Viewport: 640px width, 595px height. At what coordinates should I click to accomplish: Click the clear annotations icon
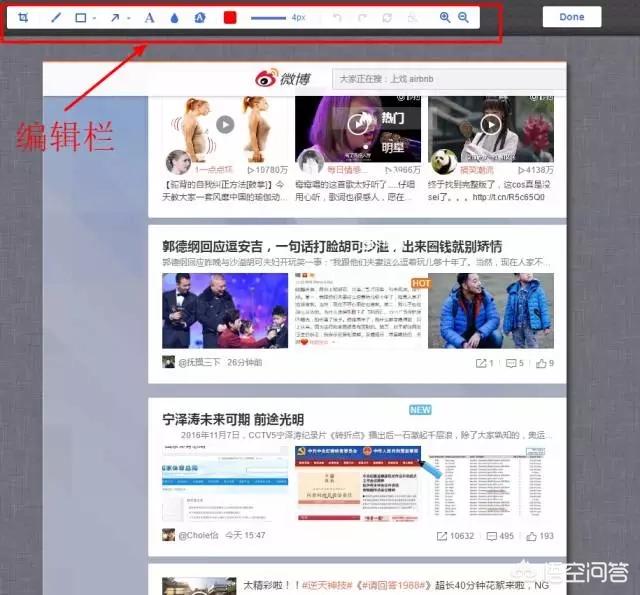pyautogui.click(x=413, y=18)
